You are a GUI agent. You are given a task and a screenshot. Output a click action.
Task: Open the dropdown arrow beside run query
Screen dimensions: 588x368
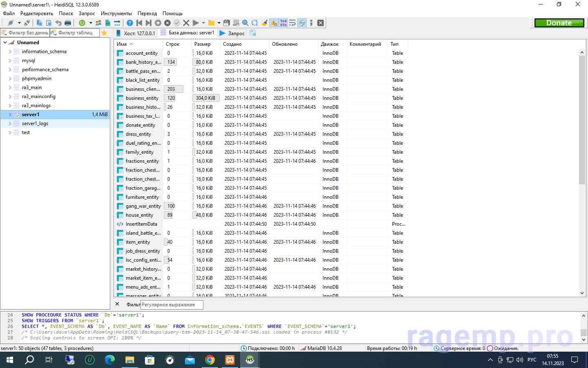pos(203,23)
